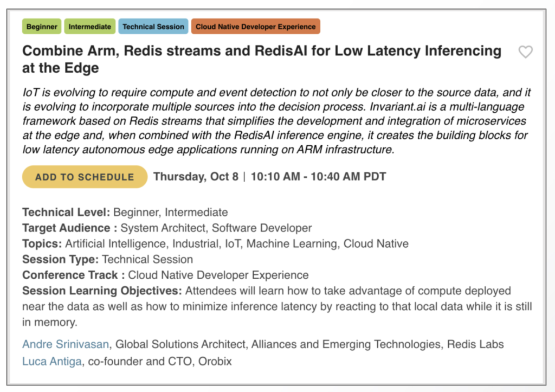The height and width of the screenshot is (392, 555).
Task: Open Luca Antiga's speaker profile link
Action: [x=53, y=361]
